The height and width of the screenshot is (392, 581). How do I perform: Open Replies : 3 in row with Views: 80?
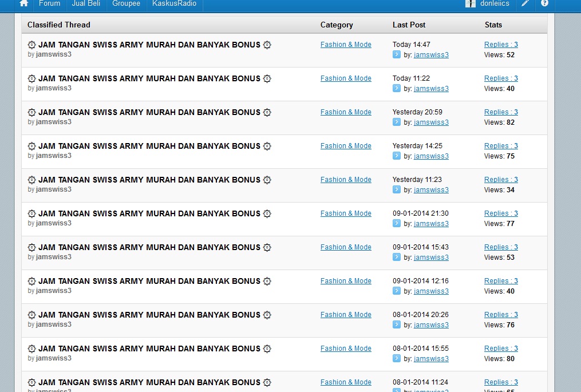tap(501, 348)
